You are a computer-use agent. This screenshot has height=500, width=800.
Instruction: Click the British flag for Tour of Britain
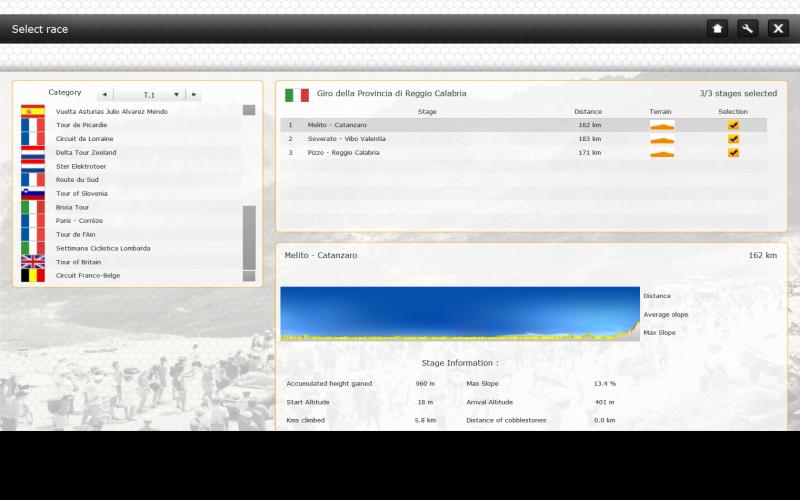pyautogui.click(x=33, y=262)
